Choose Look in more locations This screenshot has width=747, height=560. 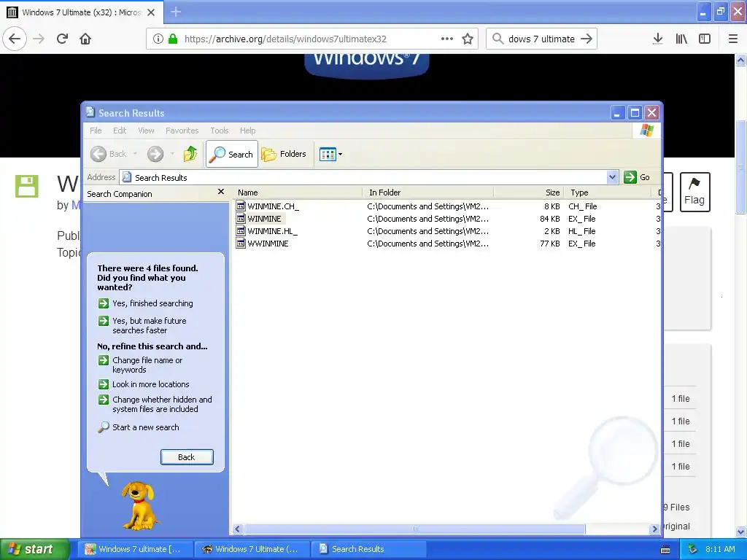(144, 384)
